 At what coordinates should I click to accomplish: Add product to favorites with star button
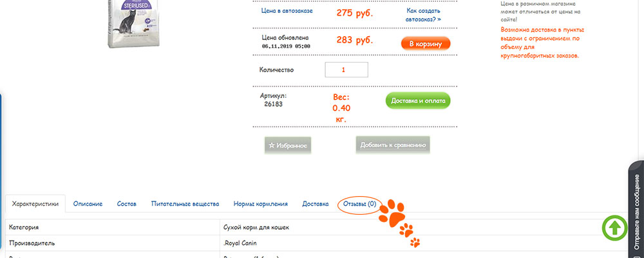click(x=287, y=146)
